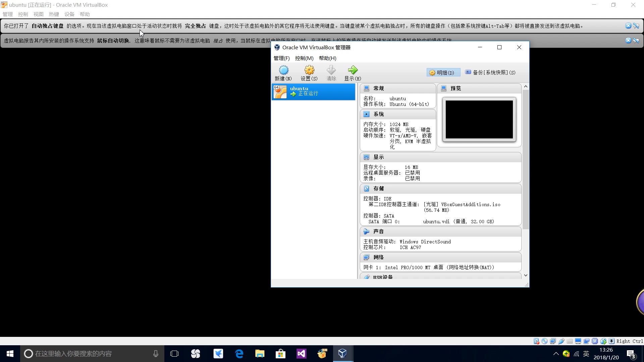The width and height of the screenshot is (644, 362).
Task: Dismiss the keyboard capture notification message
Action: coord(628,26)
